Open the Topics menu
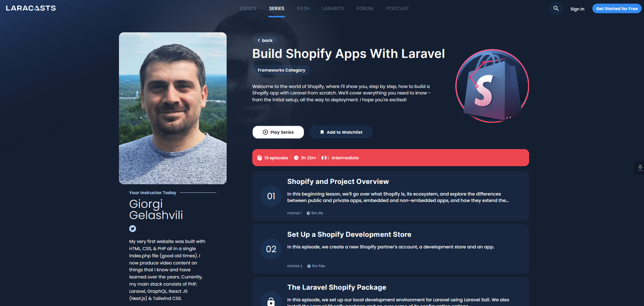Viewport: 644px width, 306px height. tap(248, 9)
